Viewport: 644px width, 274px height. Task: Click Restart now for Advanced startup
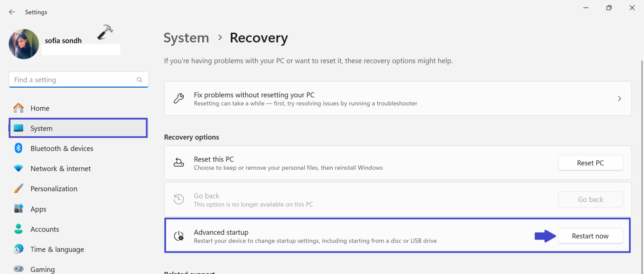590,236
